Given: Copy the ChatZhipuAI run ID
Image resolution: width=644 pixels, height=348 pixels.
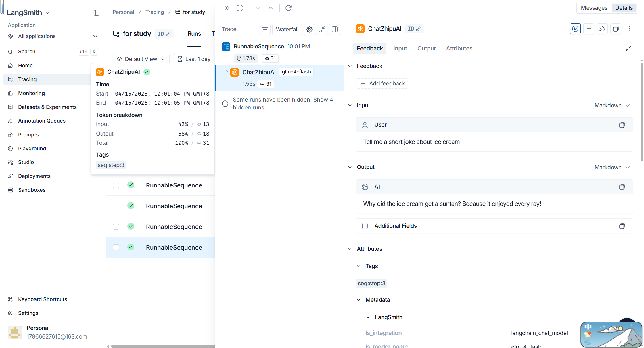Looking at the screenshot, I should click(x=414, y=29).
